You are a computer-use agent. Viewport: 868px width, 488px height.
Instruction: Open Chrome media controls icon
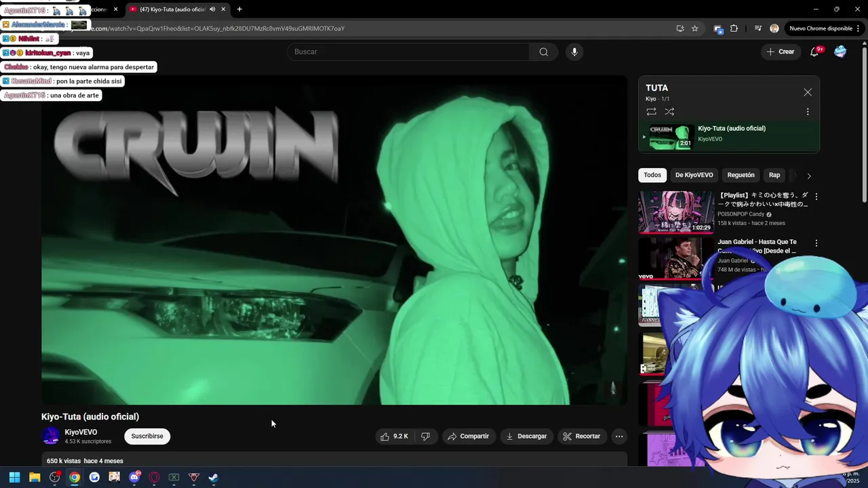coord(757,28)
